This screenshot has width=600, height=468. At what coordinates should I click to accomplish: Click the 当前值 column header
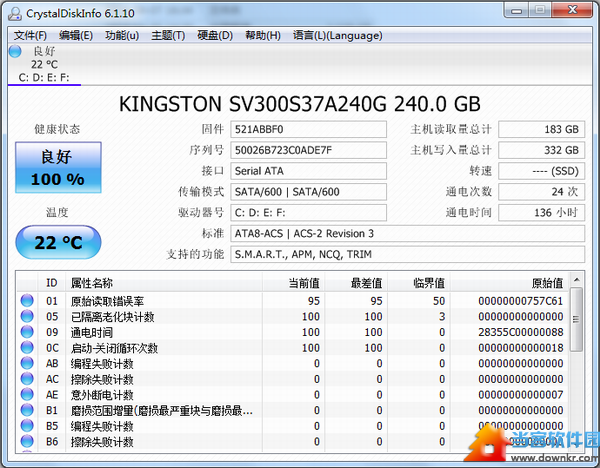[x=293, y=283]
